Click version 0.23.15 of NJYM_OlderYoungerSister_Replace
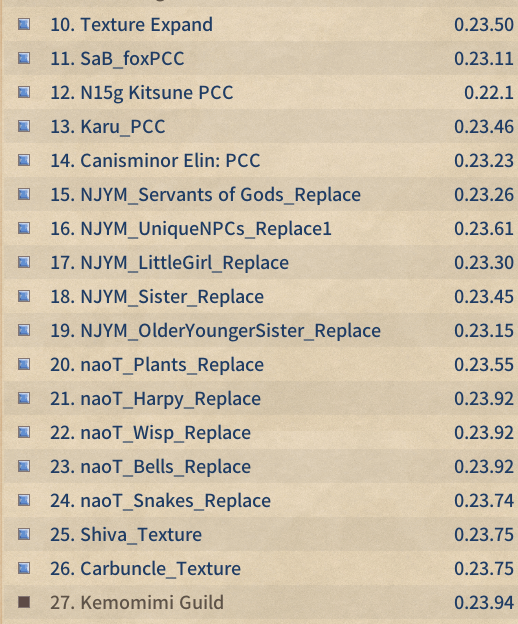The width and height of the screenshot is (518, 624). pyautogui.click(x=484, y=331)
